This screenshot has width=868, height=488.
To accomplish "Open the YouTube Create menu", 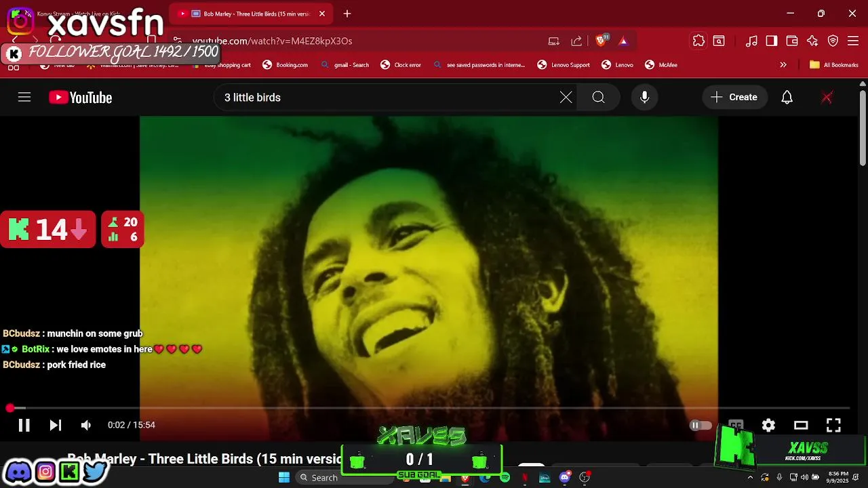I will pyautogui.click(x=734, y=98).
